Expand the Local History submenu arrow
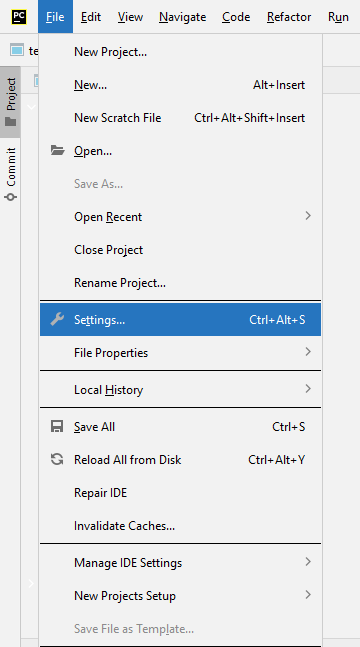This screenshot has height=647, width=360. pos(308,389)
